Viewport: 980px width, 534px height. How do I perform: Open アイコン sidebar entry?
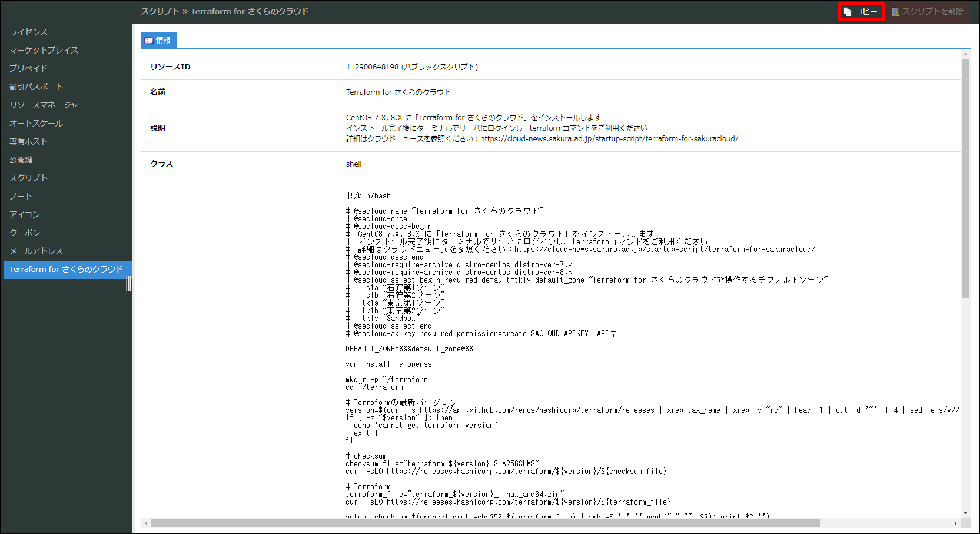25,214
